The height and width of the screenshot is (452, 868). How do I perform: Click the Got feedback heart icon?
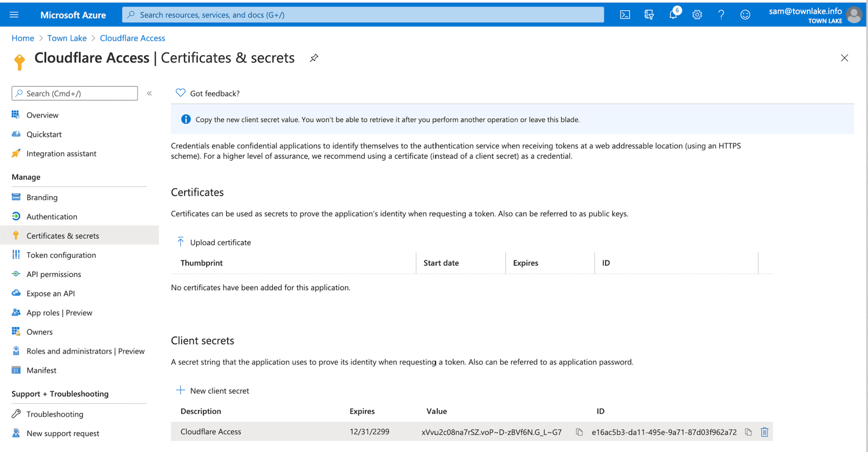(180, 93)
